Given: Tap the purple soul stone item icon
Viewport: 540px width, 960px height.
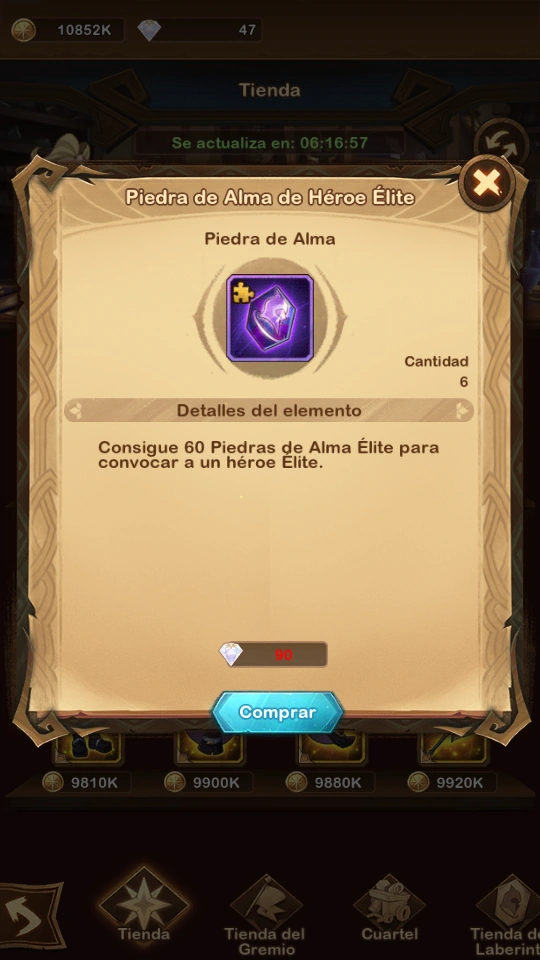Looking at the screenshot, I should 269,318.
